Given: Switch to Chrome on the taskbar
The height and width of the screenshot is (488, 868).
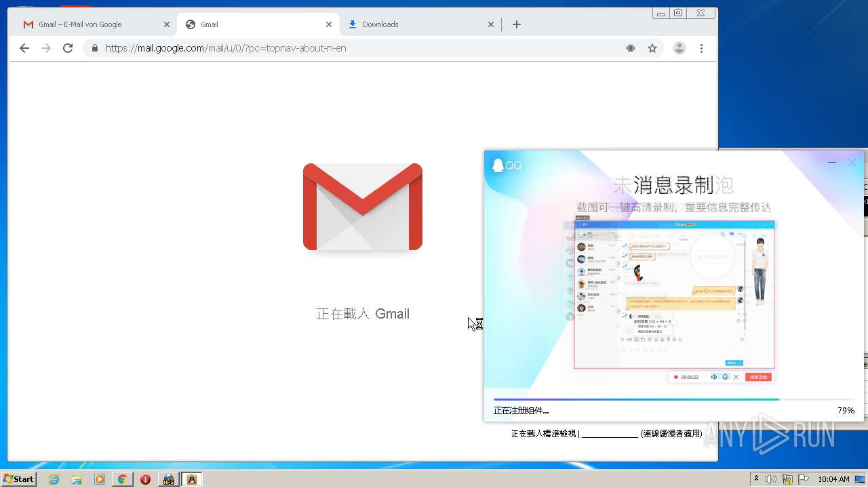Looking at the screenshot, I should (x=122, y=479).
